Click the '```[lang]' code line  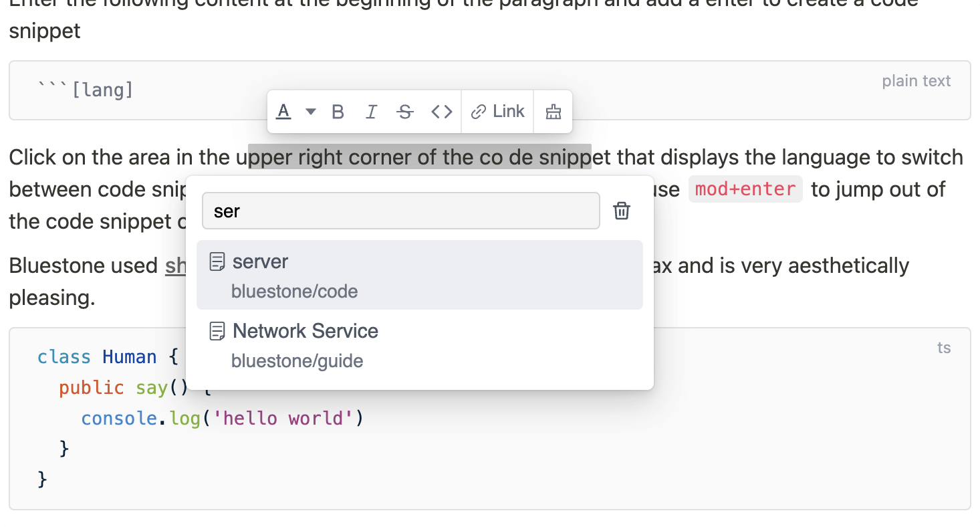(86, 90)
